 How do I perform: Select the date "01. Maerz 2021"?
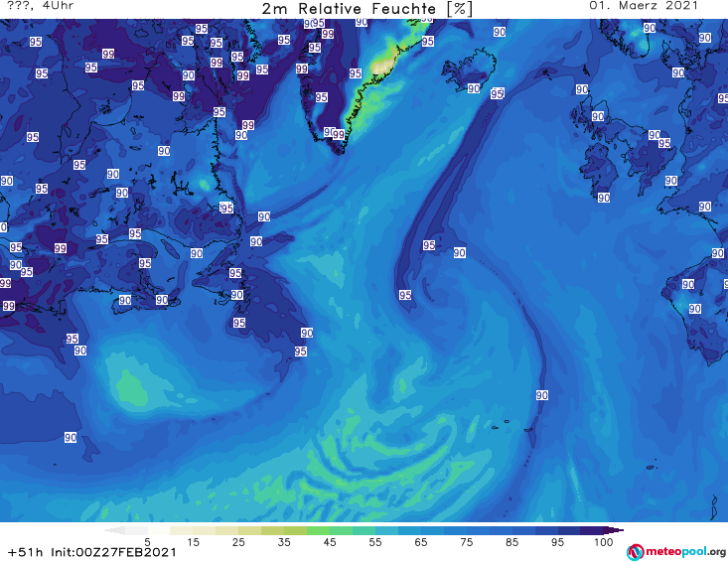(x=644, y=6)
